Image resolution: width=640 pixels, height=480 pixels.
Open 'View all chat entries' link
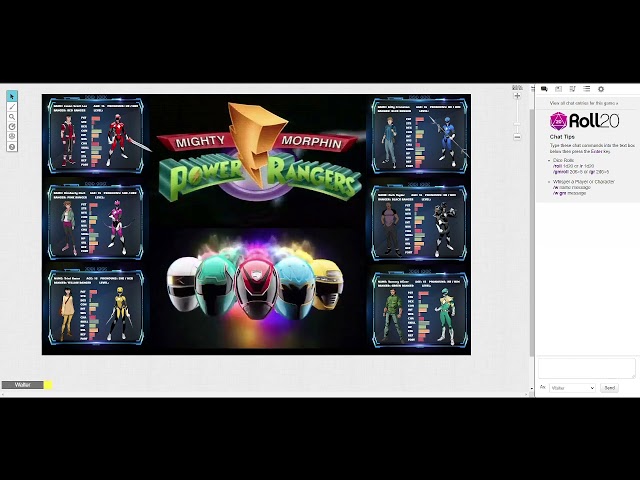[x=584, y=103]
